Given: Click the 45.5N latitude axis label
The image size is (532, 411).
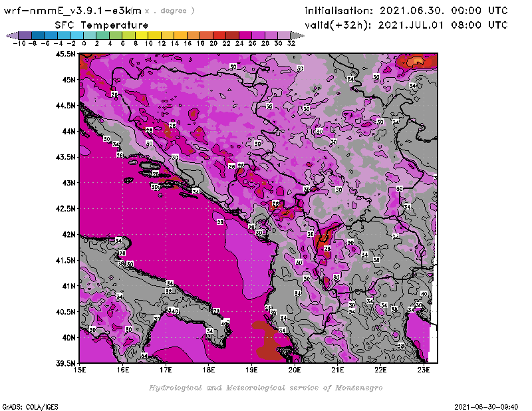Looking at the screenshot, I should (x=65, y=54).
